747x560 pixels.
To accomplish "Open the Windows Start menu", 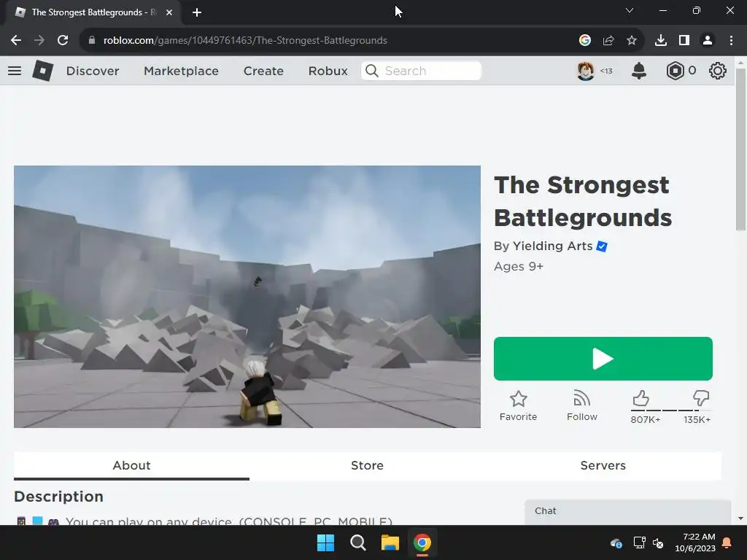I will coord(326,542).
